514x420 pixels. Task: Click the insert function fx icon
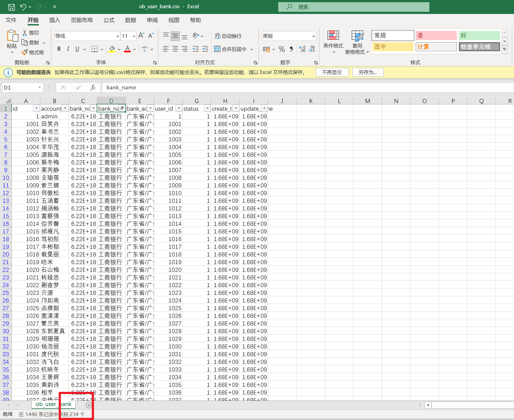[x=93, y=87]
